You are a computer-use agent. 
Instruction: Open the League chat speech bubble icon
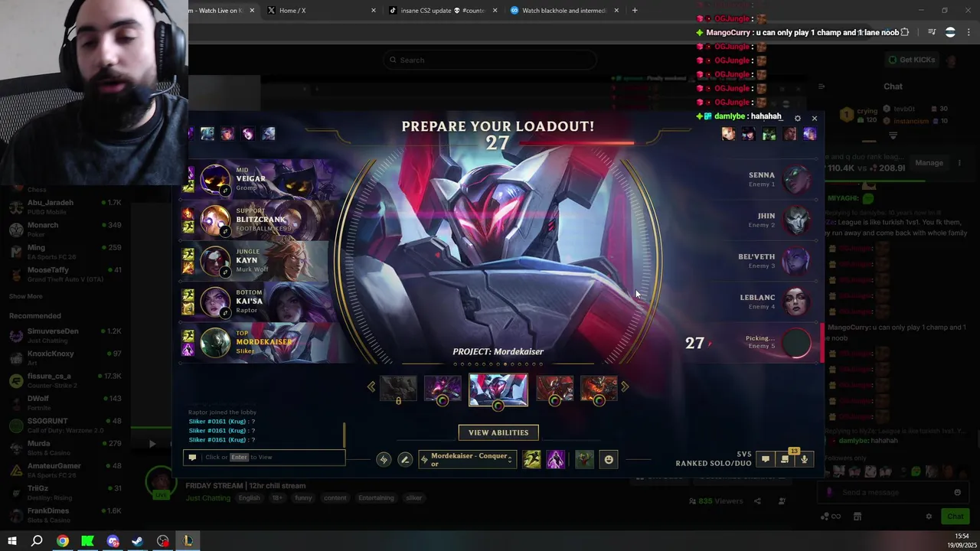[765, 459]
